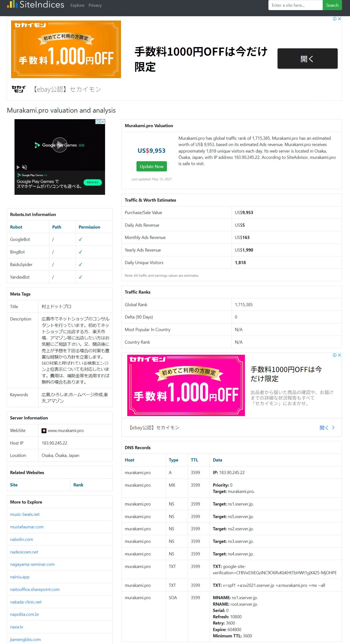Click the US$9,953 valuation price
The height and width of the screenshot is (644, 350).
(x=151, y=151)
